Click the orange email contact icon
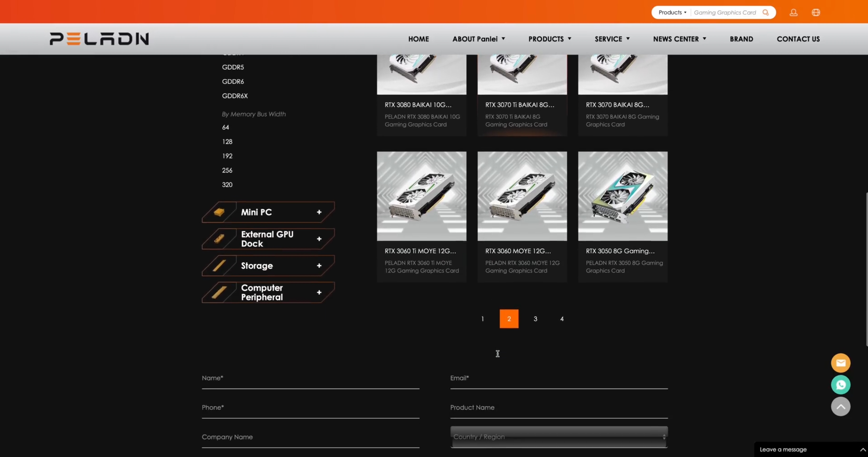 pos(841,363)
